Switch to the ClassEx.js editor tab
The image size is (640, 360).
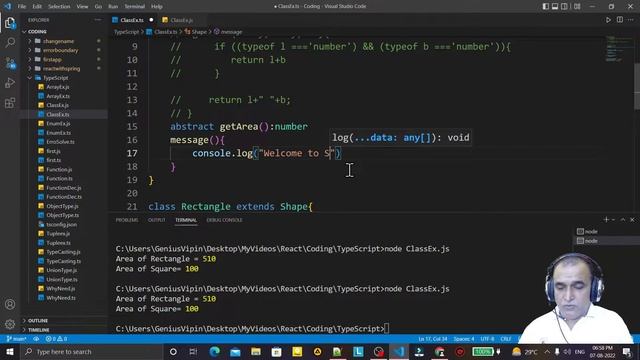pyautogui.click(x=181, y=20)
